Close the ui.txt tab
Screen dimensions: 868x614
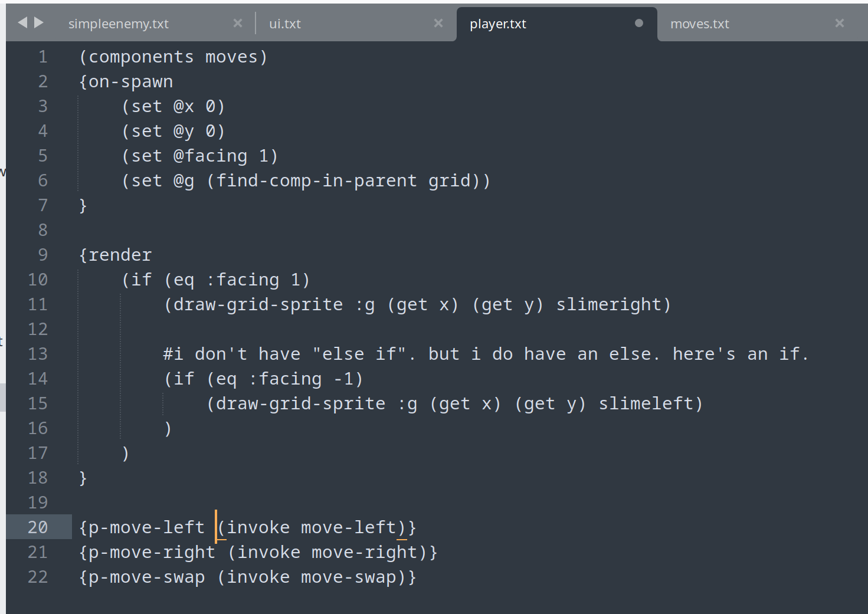(438, 23)
